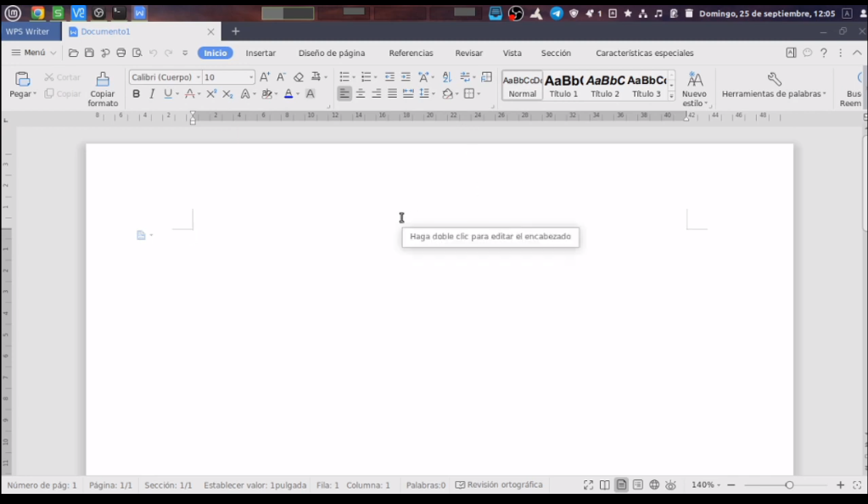868x504 pixels.
Task: Increase paragraph indent
Action: (x=406, y=77)
